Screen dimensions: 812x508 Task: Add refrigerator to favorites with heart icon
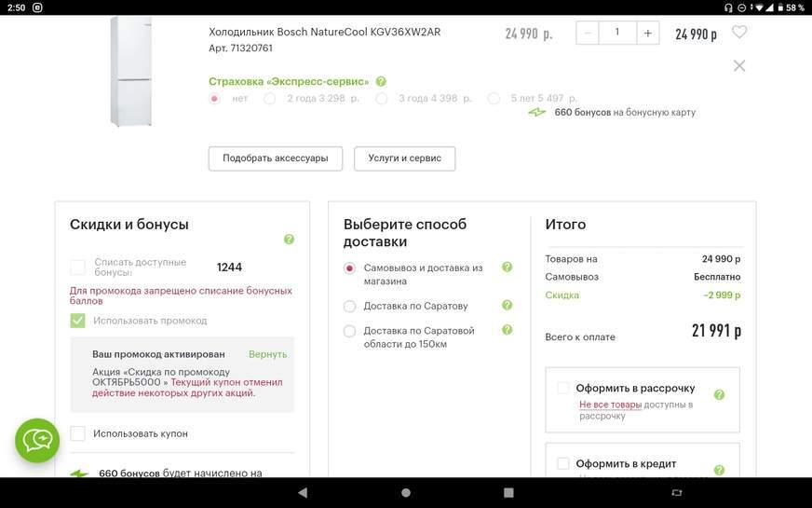739,33
